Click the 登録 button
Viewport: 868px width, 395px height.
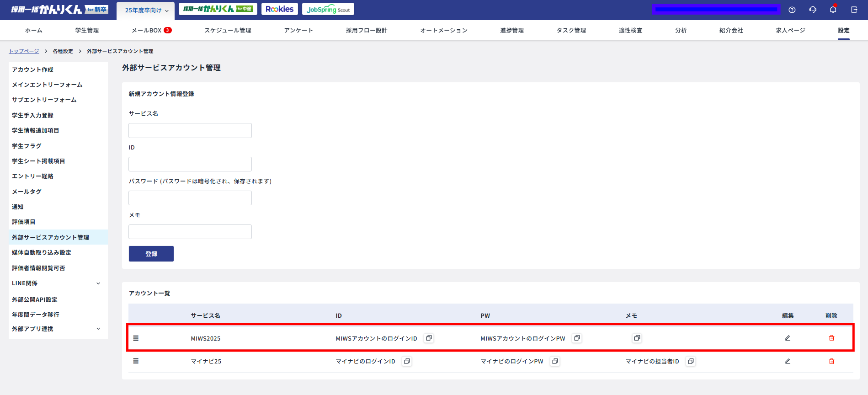(x=151, y=254)
